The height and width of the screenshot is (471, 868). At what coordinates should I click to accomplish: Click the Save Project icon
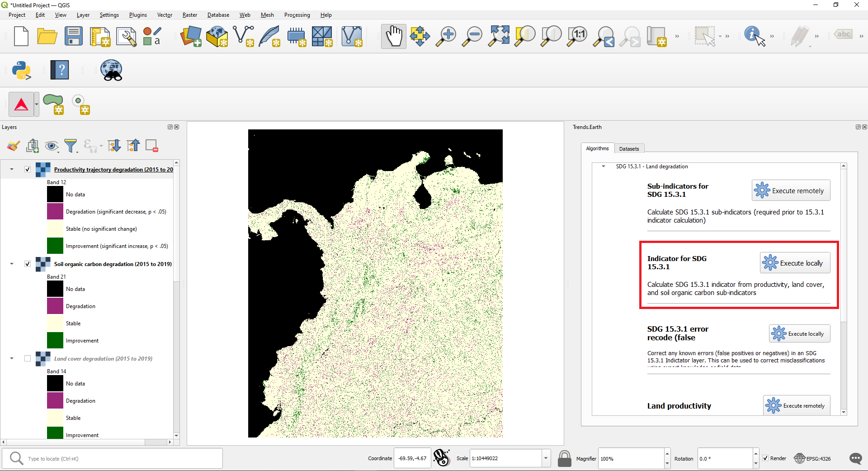tap(73, 36)
